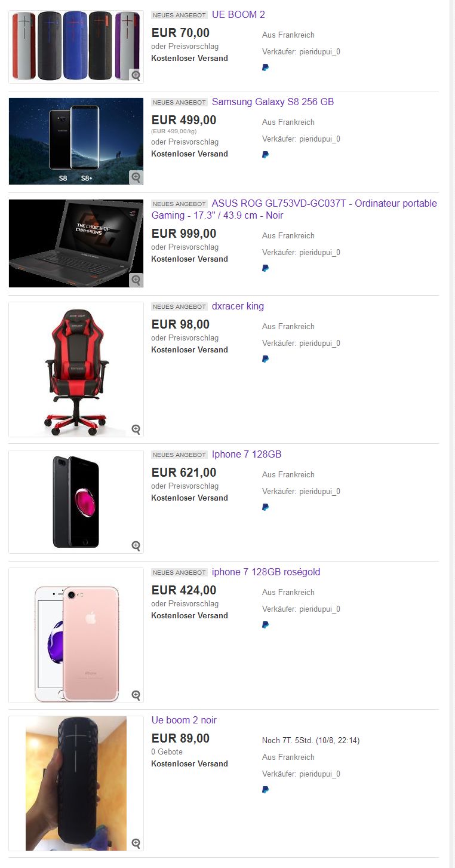Click the zoom icon on the ASUS ROG laptop image
Image resolution: width=455 pixels, height=868 pixels.
click(x=136, y=280)
